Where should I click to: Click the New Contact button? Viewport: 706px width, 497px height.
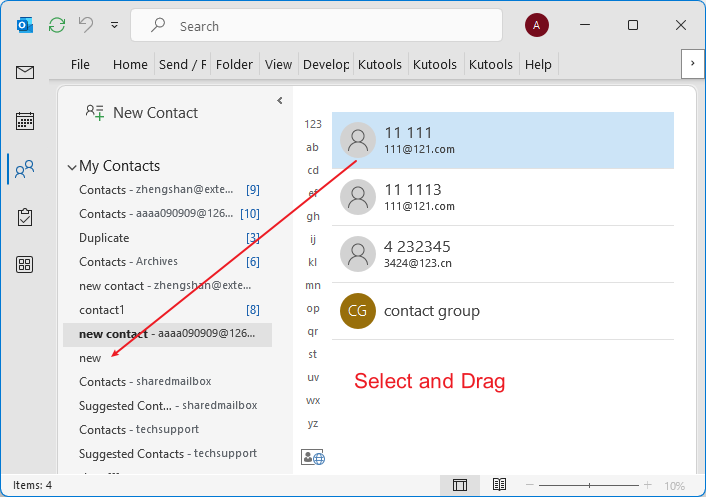(142, 113)
